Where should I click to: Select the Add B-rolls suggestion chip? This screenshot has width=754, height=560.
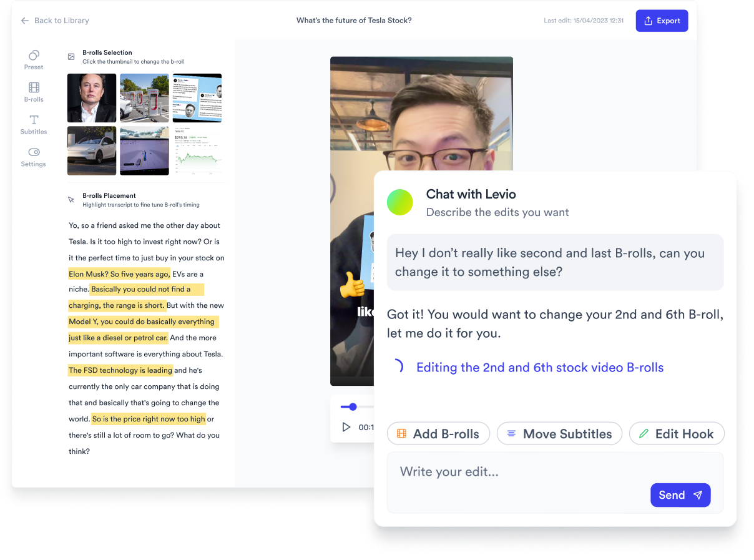pyautogui.click(x=438, y=433)
